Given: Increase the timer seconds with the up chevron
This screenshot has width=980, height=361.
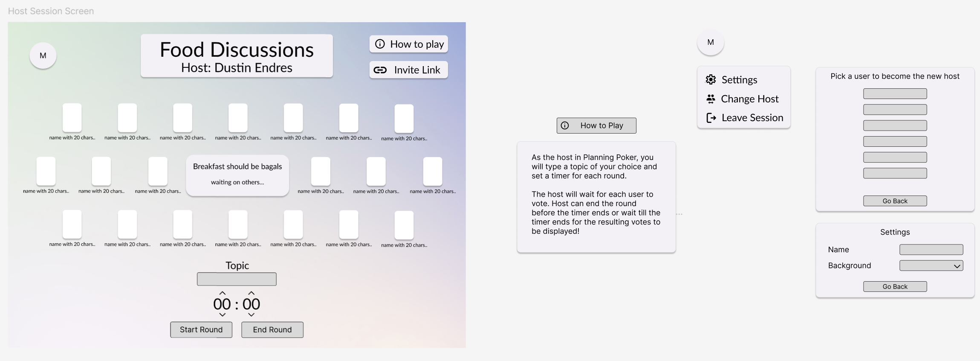Looking at the screenshot, I should tap(252, 293).
